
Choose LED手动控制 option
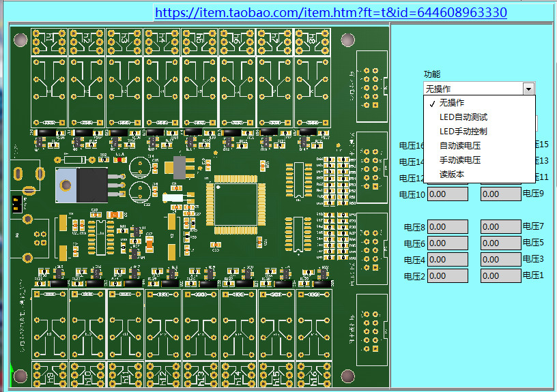pyautogui.click(x=479, y=132)
